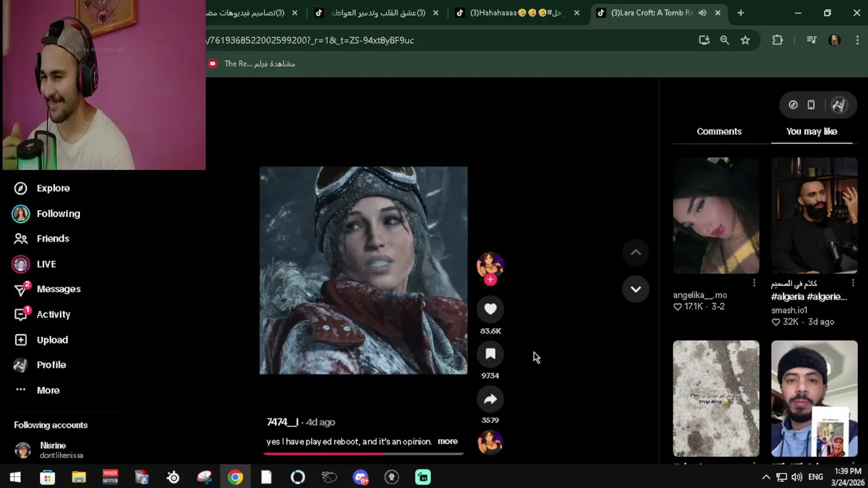Share the video with arrow icon
This screenshot has width=868, height=488.
click(490, 399)
